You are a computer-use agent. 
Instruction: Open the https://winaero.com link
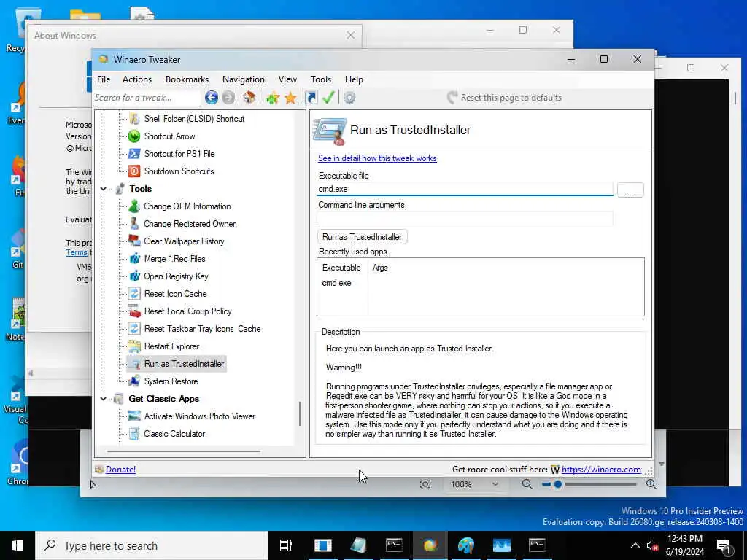[x=601, y=470]
